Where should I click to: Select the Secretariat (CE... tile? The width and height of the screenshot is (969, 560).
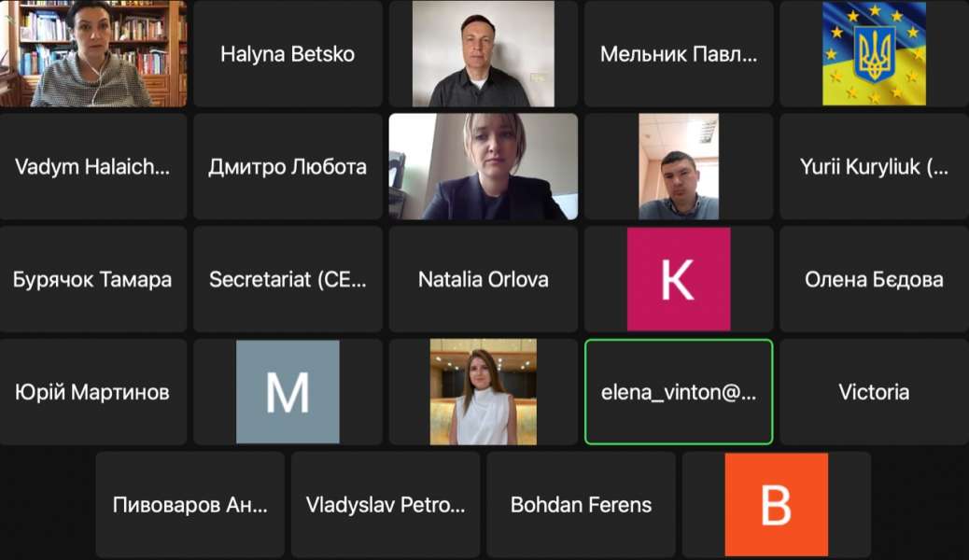pyautogui.click(x=288, y=279)
